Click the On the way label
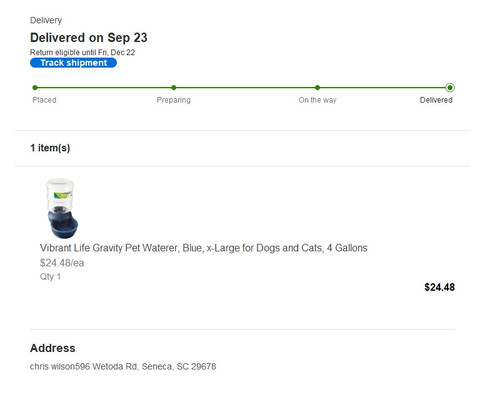This screenshot has height=414, width=500. point(317,100)
